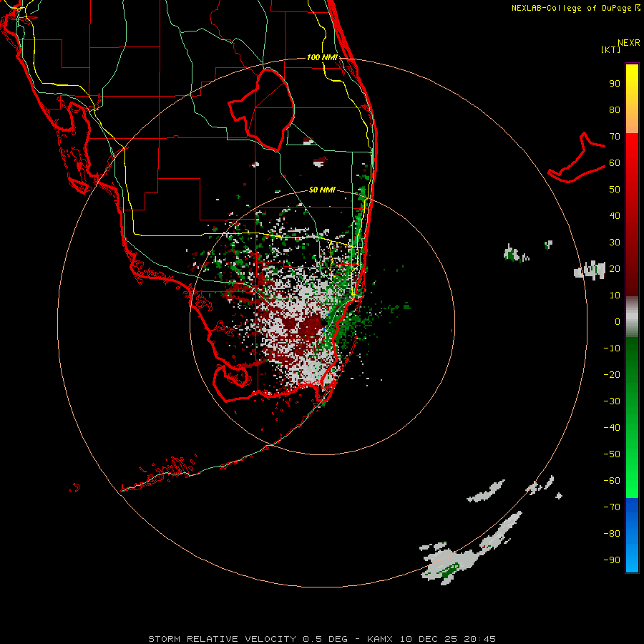644x644 pixels.
Task: Click the -20 value on velocity scale
Action: [612, 375]
